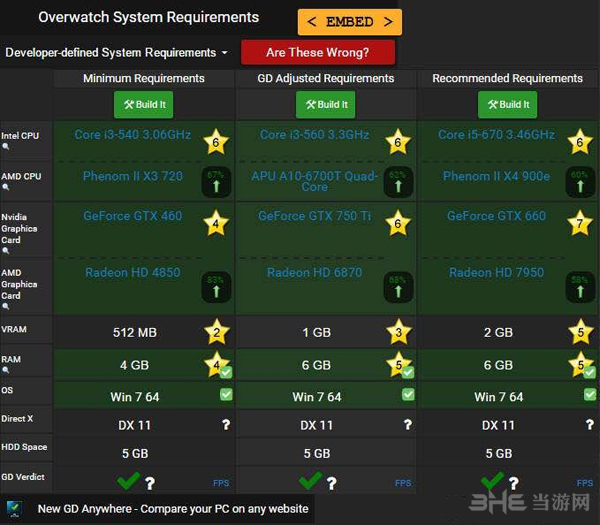Open the GeForce GTX 460 link
Screen dimensions: 600x525
coord(133,216)
